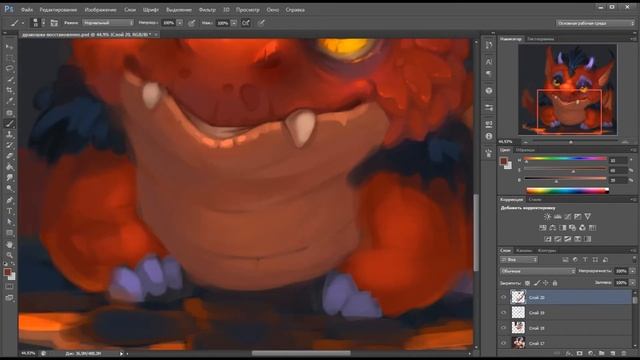Add an Exposure adjustment
Screen dimensions: 640x360
[578, 217]
